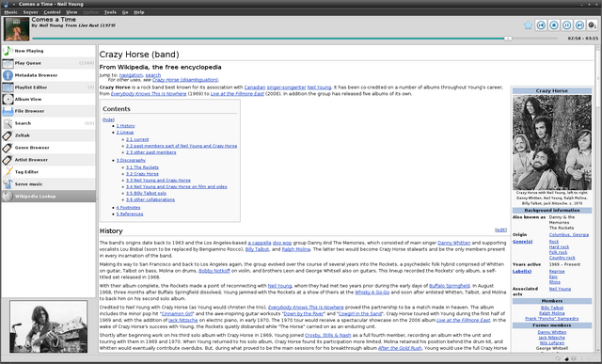This screenshot has height=364, width=602.
Task: Open the Artist Browser
Action: [x=48, y=160]
